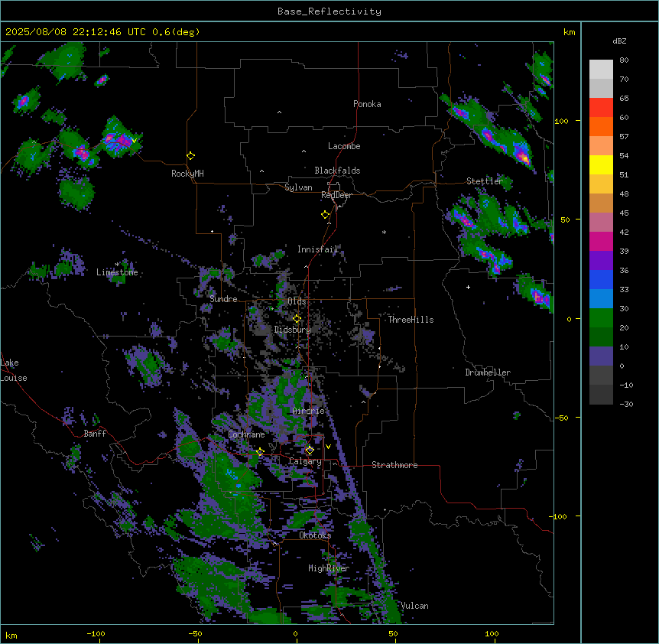Image resolution: width=659 pixels, height=644 pixels.
Task: Pick the violet purple swatch in dBZ legend
Action: point(601,261)
